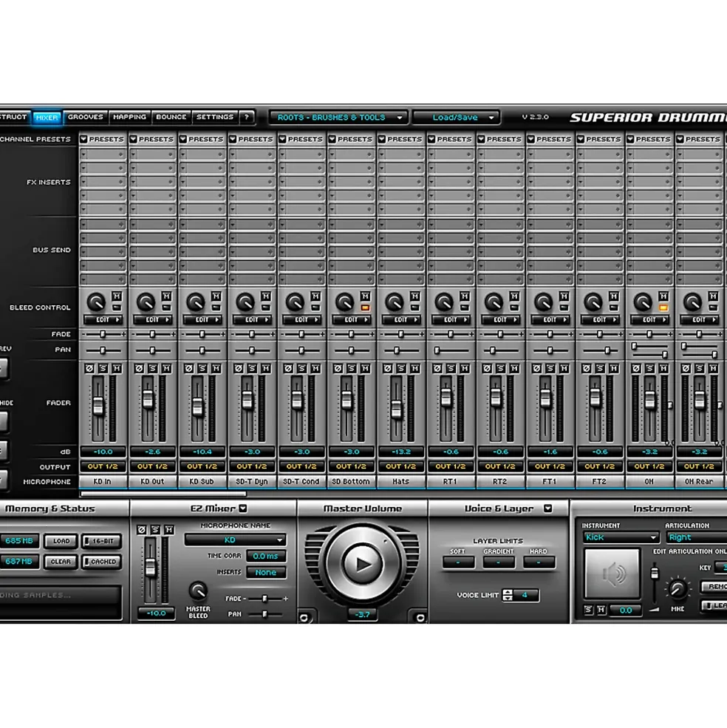The image size is (727, 728).
Task: Increase the Voice Limit stepper
Action: 508,592
